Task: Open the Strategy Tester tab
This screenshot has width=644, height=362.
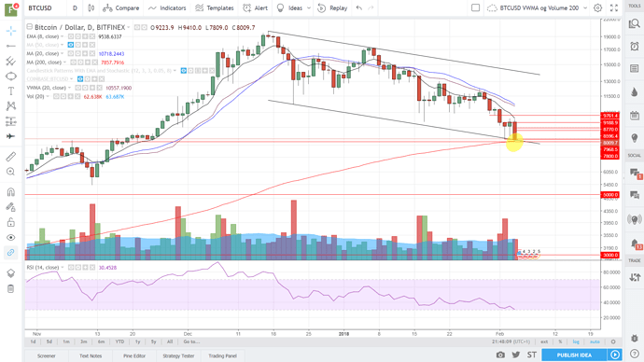Action: coord(178,355)
